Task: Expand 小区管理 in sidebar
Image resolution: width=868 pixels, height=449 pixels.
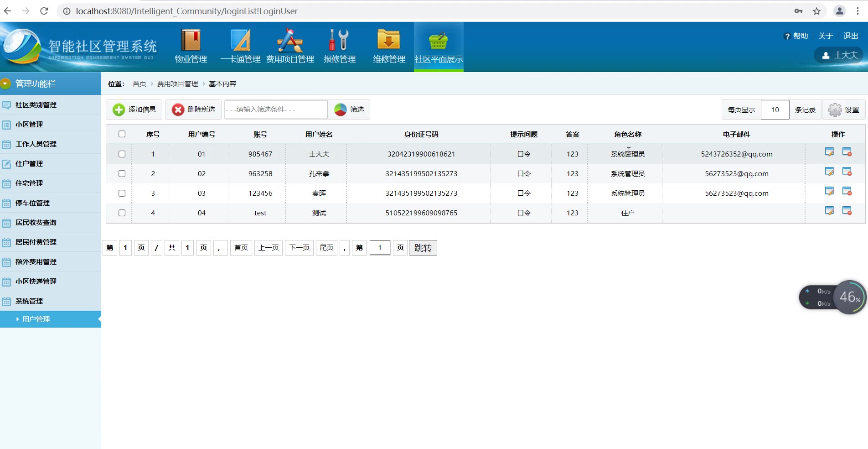Action: 51,124
